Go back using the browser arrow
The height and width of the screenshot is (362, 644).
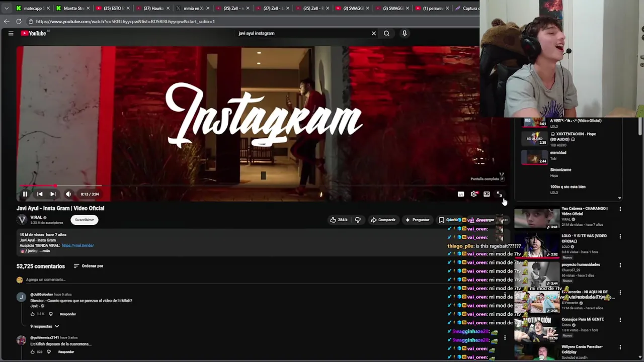(7, 22)
